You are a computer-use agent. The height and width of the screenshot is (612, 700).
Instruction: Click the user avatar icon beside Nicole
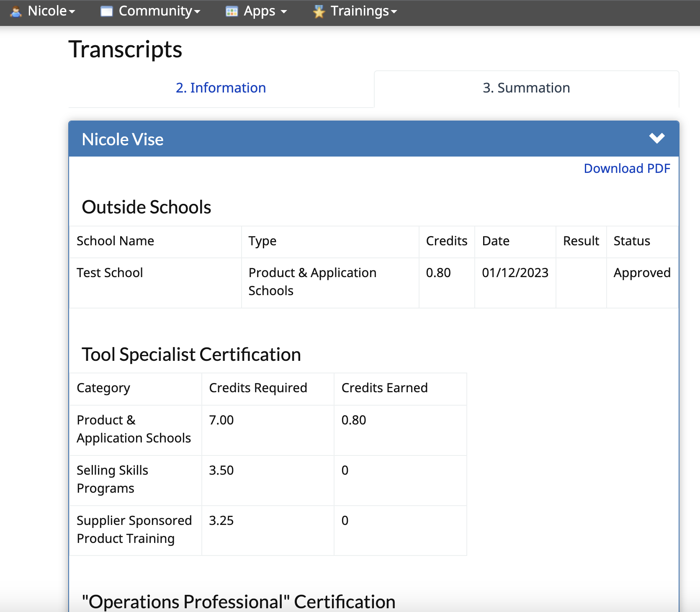click(x=16, y=11)
